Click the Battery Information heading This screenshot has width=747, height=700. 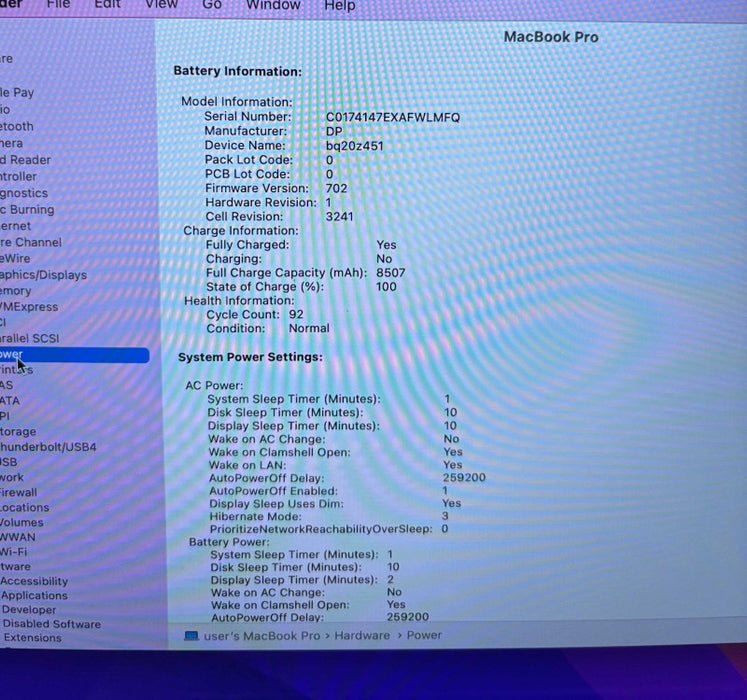click(x=238, y=71)
